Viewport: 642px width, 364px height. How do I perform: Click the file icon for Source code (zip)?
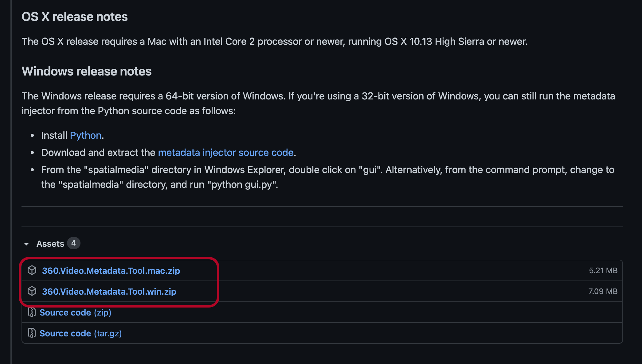(32, 312)
